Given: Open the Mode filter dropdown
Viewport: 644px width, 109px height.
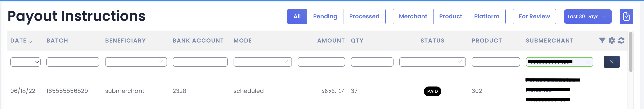Looking at the screenshot, I should coord(262,62).
